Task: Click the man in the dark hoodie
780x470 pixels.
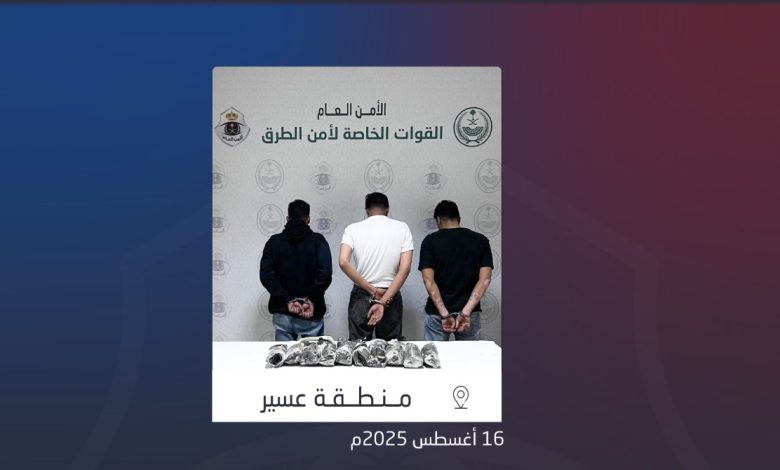Action: 296,271
